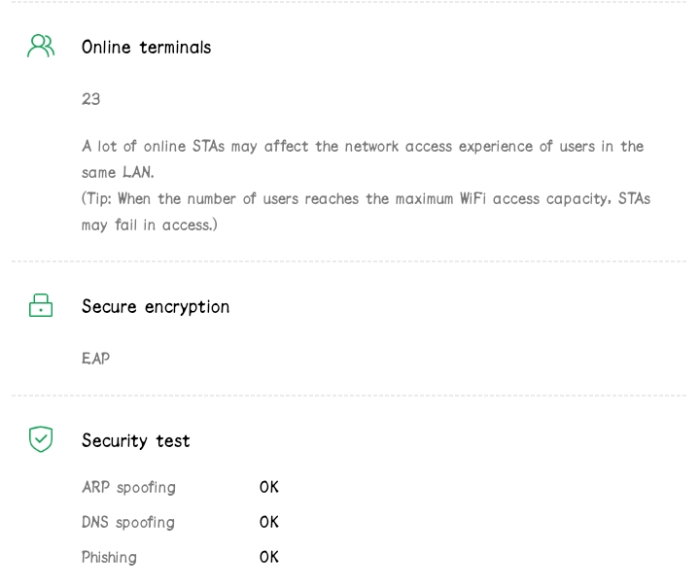The height and width of the screenshot is (588, 700).
Task: Click the Online terminals people icon
Action: (x=41, y=46)
